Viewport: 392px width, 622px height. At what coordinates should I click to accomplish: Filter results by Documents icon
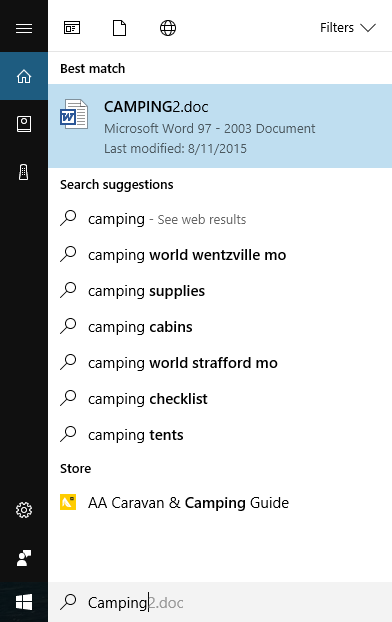[x=119, y=28]
